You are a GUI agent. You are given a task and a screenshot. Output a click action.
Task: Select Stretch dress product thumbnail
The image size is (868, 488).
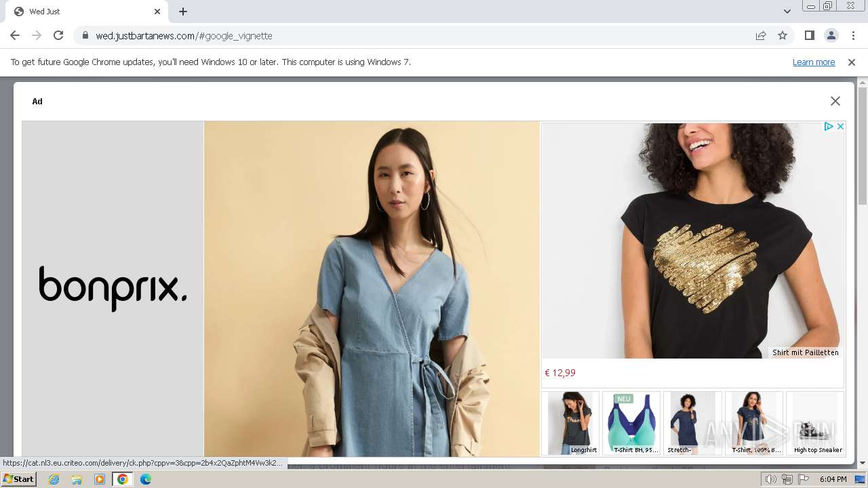click(x=692, y=423)
